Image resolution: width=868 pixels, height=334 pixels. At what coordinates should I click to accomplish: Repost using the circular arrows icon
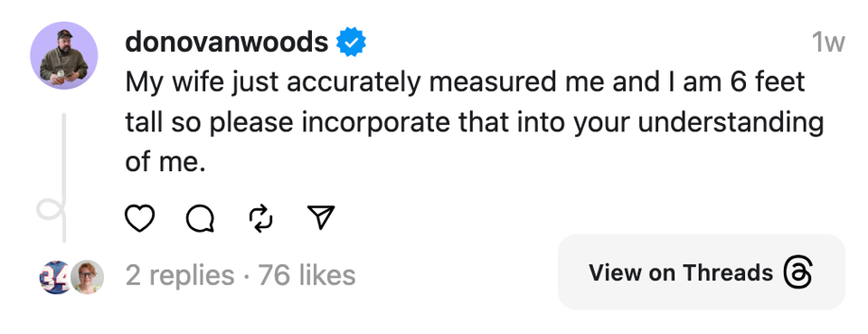point(260,218)
